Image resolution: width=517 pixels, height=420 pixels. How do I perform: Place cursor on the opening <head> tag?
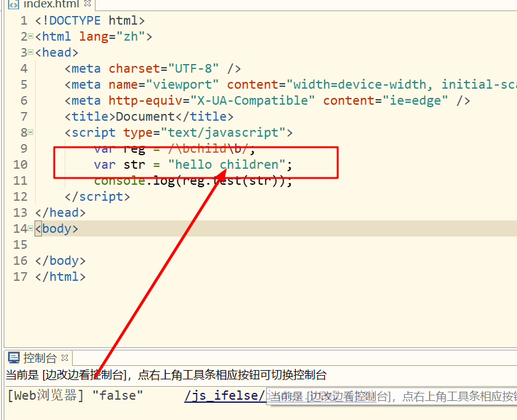tap(57, 52)
